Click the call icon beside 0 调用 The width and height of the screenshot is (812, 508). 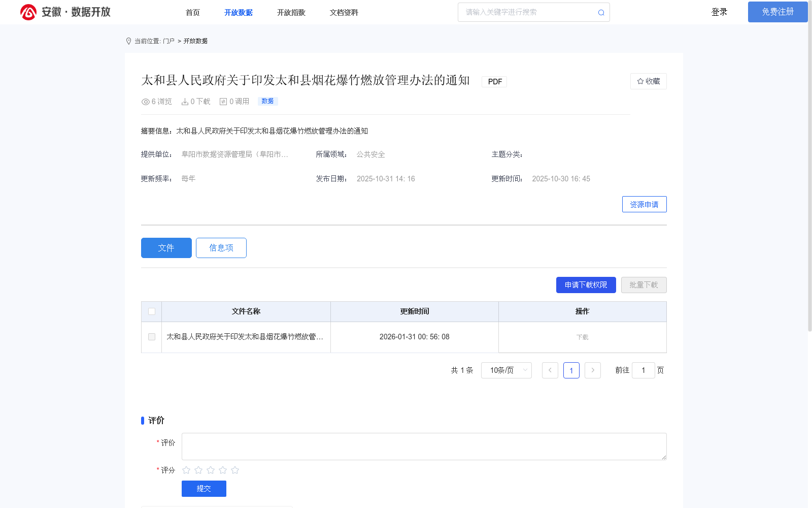coord(223,102)
